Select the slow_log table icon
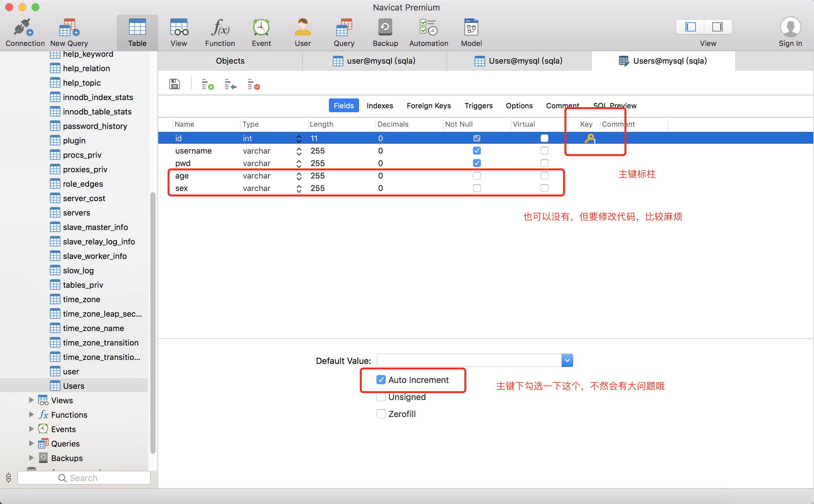 click(x=55, y=270)
